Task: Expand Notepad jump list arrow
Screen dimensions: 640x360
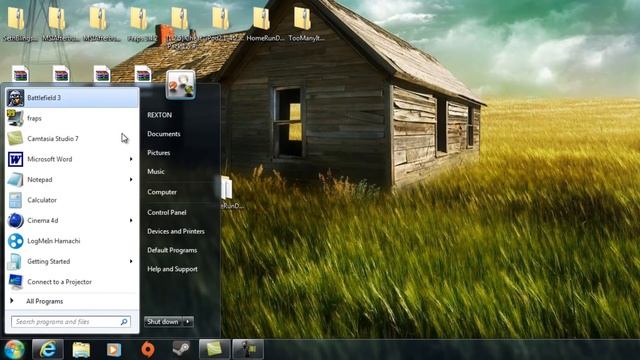Action: [x=131, y=180]
